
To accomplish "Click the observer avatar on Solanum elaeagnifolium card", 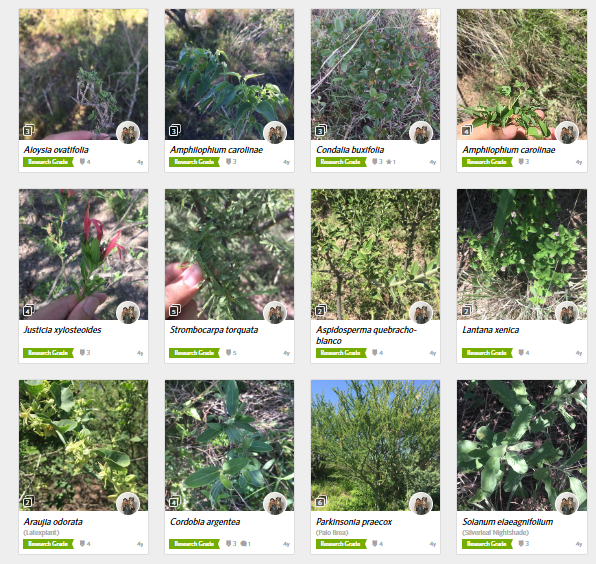I will pyautogui.click(x=567, y=504).
